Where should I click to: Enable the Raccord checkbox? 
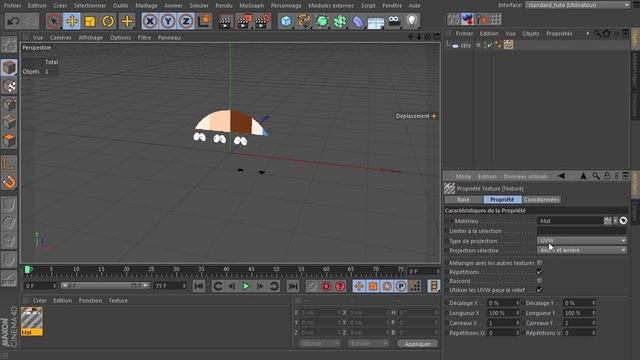[x=540, y=281]
